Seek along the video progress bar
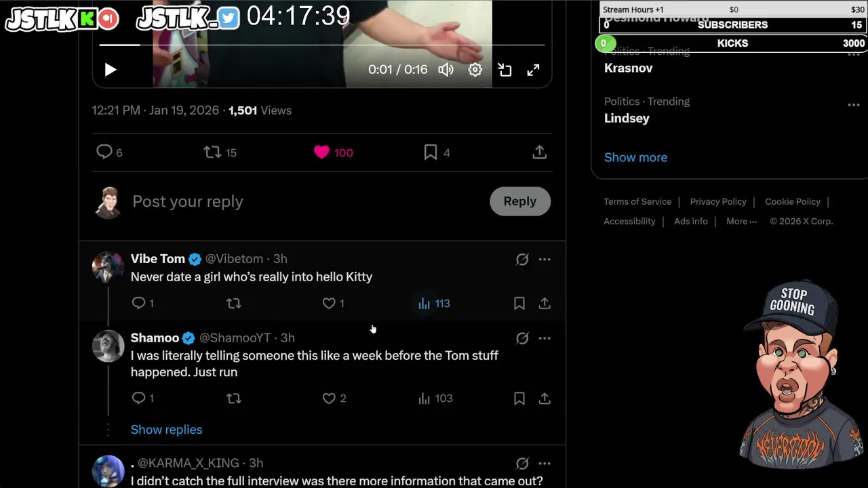The height and width of the screenshot is (488, 868). (322, 45)
